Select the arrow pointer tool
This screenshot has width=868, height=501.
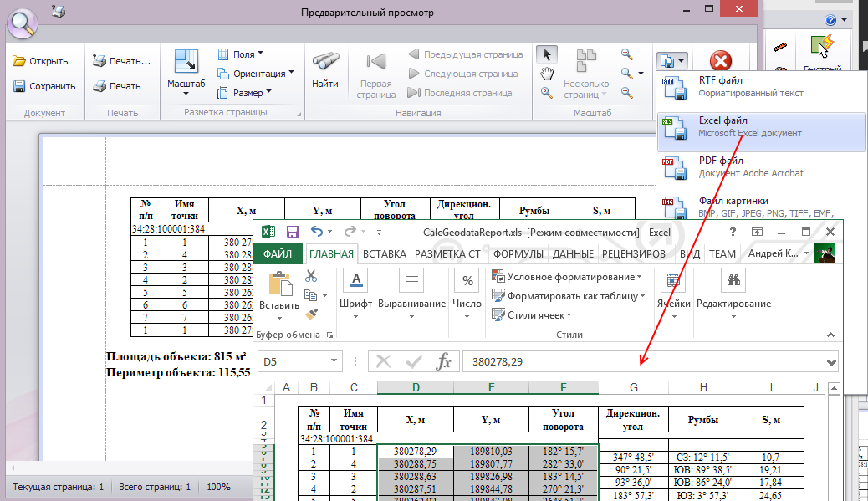pos(547,54)
